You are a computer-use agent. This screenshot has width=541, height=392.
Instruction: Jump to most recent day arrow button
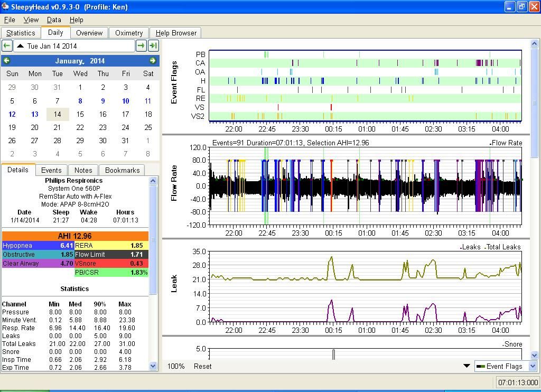(x=153, y=46)
